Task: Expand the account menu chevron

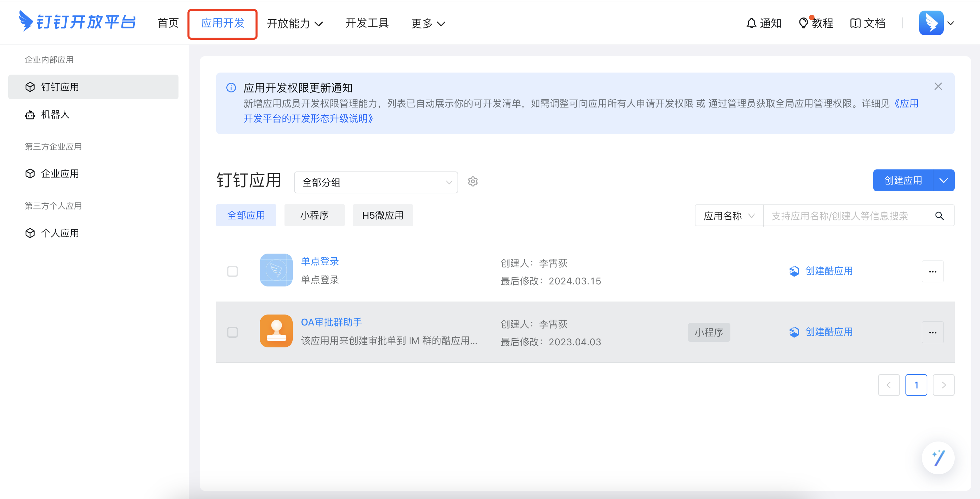Action: (x=951, y=23)
